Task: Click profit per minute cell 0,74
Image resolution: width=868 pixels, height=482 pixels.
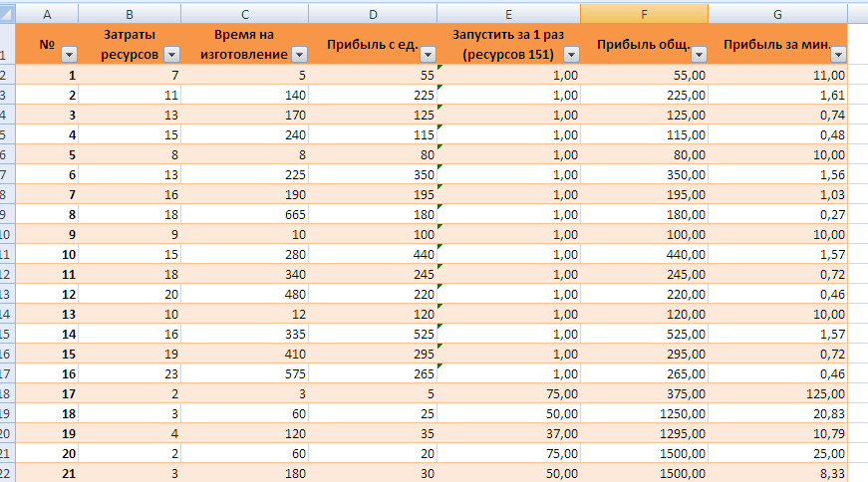Action: (777, 115)
